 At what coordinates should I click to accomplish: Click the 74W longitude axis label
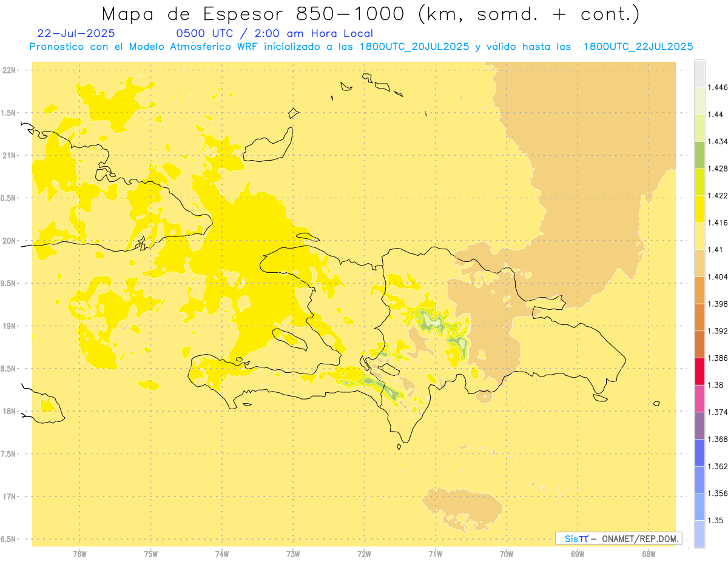(222, 554)
